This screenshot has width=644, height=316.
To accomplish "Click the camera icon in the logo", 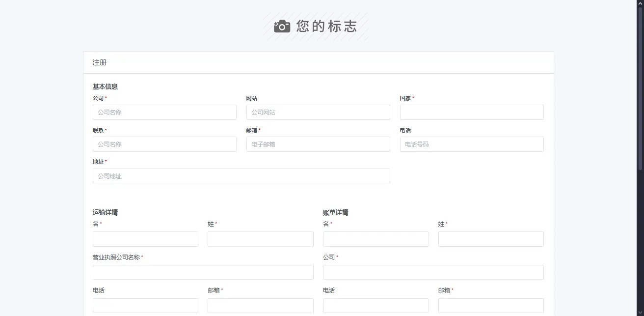I will click(x=282, y=26).
